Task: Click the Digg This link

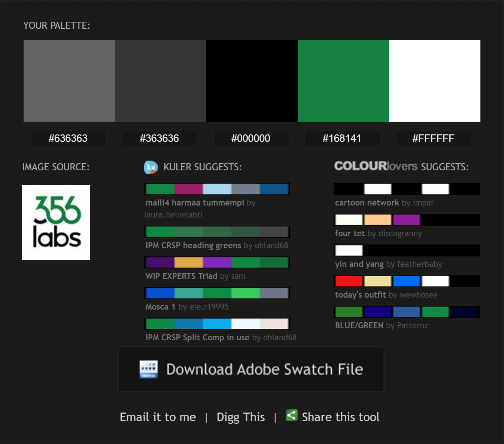Action: tap(240, 417)
